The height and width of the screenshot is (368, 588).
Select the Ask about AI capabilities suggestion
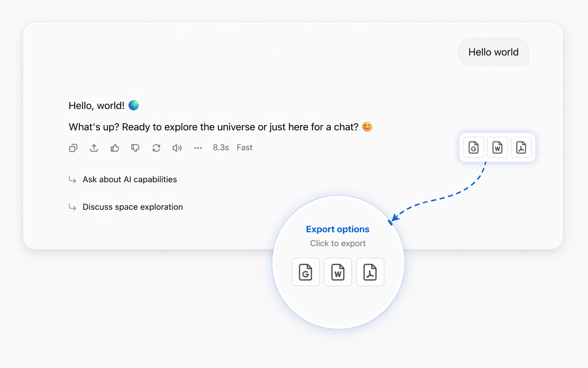point(129,179)
